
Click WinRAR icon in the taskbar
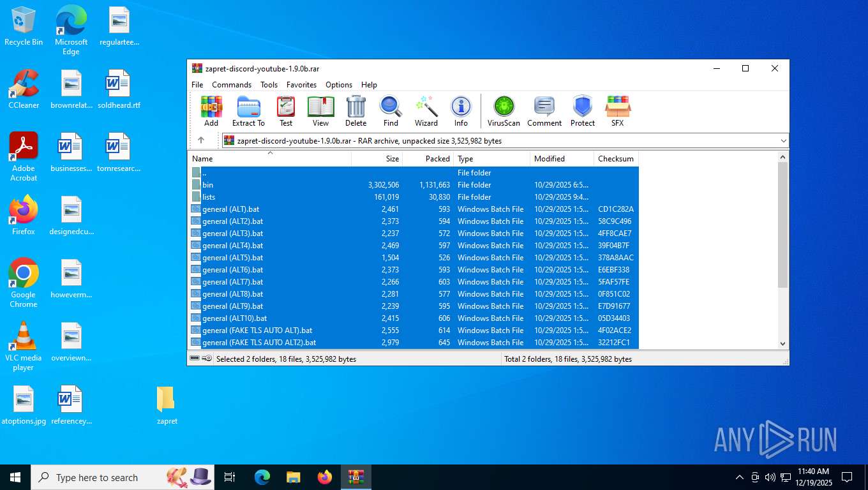click(356, 477)
